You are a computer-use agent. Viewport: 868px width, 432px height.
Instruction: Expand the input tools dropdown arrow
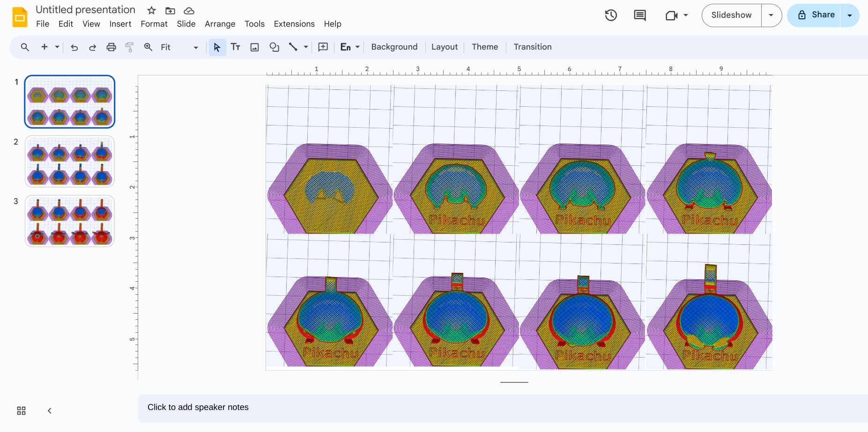coord(357,47)
